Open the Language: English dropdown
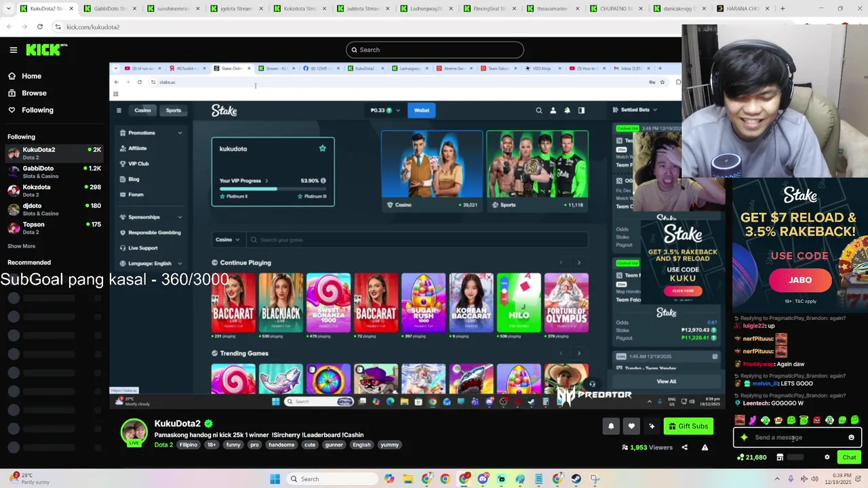The width and height of the screenshot is (868, 488). click(x=150, y=263)
